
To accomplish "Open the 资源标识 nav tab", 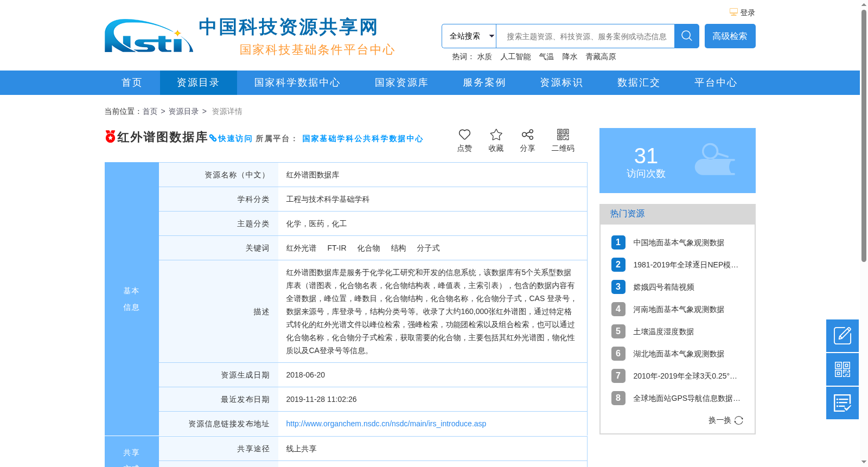I will pos(561,82).
